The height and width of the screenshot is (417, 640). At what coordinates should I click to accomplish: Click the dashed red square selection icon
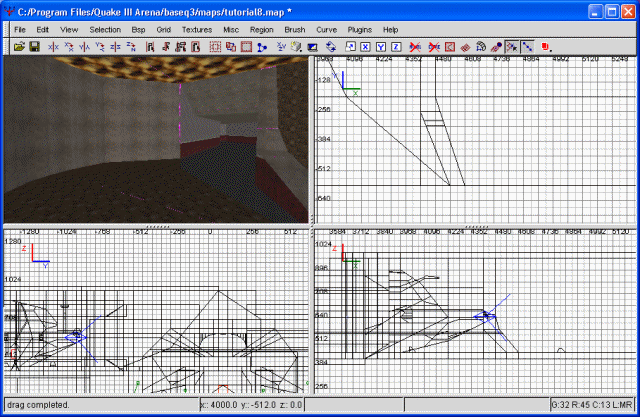pos(215,47)
